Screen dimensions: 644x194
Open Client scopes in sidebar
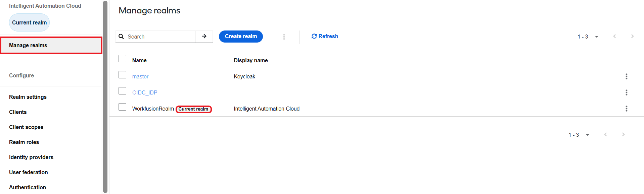[26, 127]
